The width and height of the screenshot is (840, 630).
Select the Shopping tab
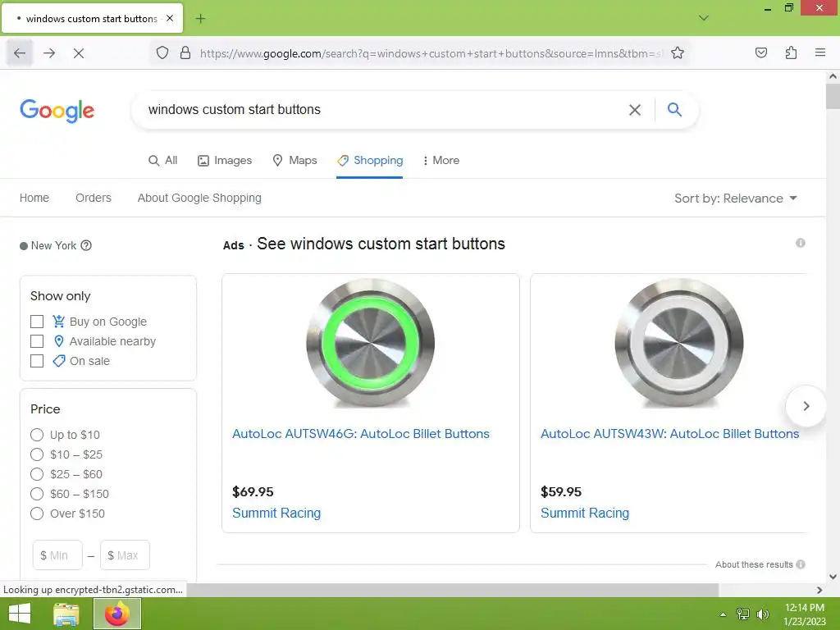point(370,160)
